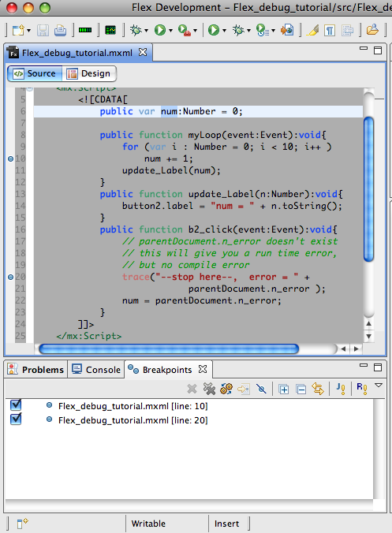
Task: Open dropdown beside first Run button
Action: tap(170, 31)
